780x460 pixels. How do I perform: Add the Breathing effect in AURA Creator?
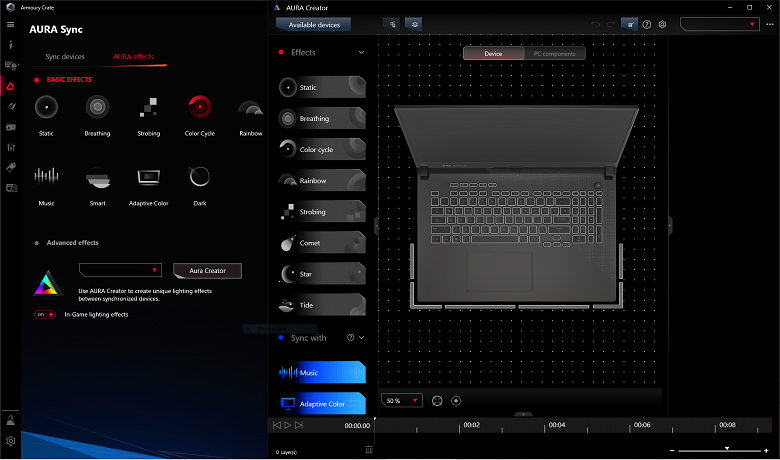coord(322,118)
